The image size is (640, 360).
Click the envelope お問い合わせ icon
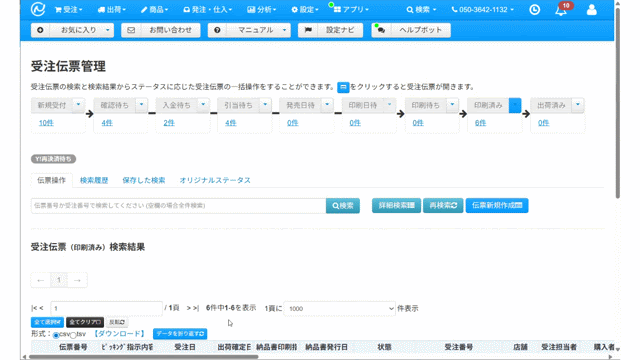131,30
